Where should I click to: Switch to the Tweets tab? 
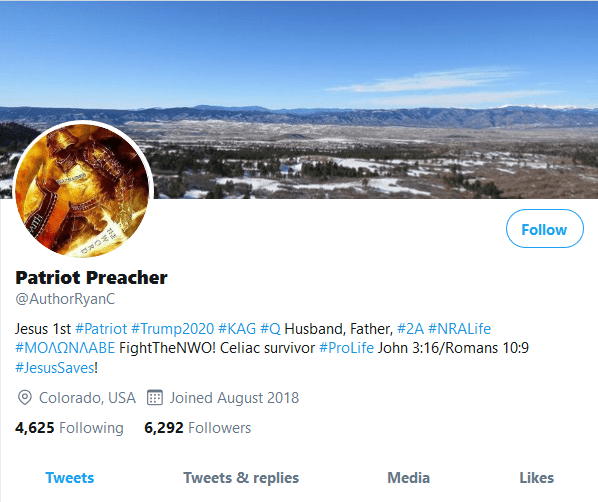click(x=70, y=478)
